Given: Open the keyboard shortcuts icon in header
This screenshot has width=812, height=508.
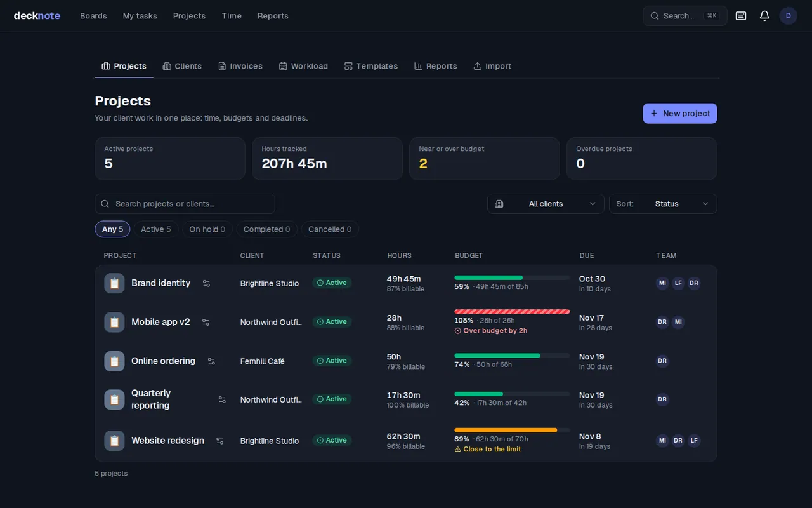Looking at the screenshot, I should click(x=741, y=16).
